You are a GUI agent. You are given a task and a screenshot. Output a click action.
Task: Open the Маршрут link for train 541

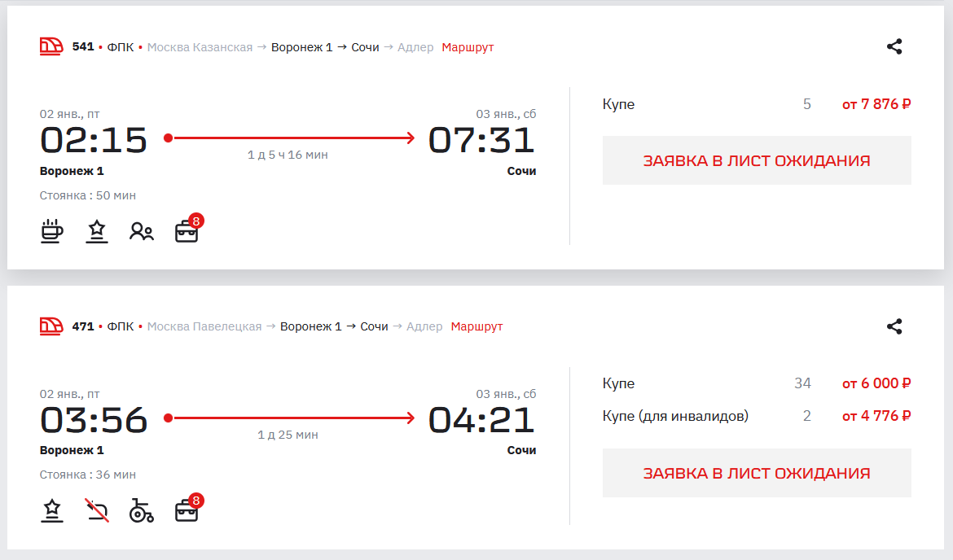(x=468, y=47)
